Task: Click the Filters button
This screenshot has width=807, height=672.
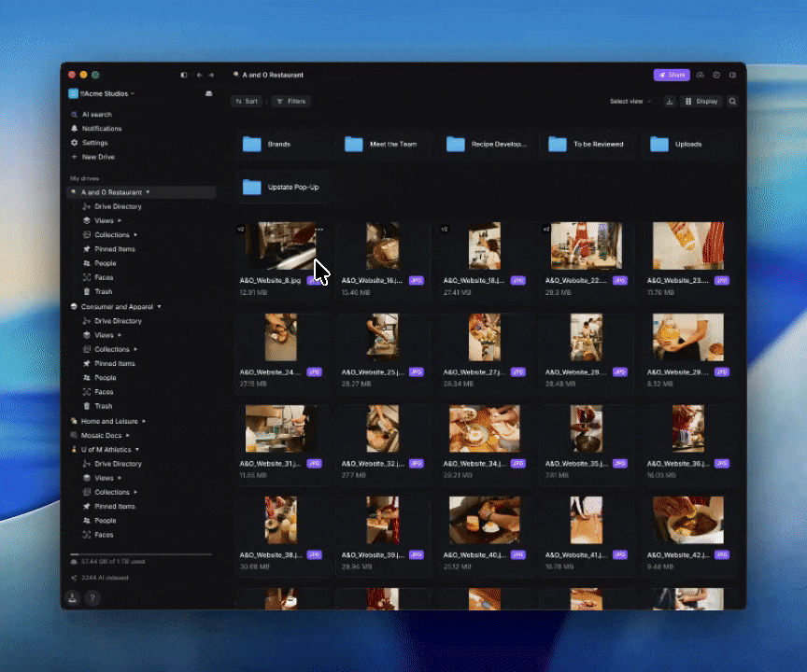Action: 290,101
